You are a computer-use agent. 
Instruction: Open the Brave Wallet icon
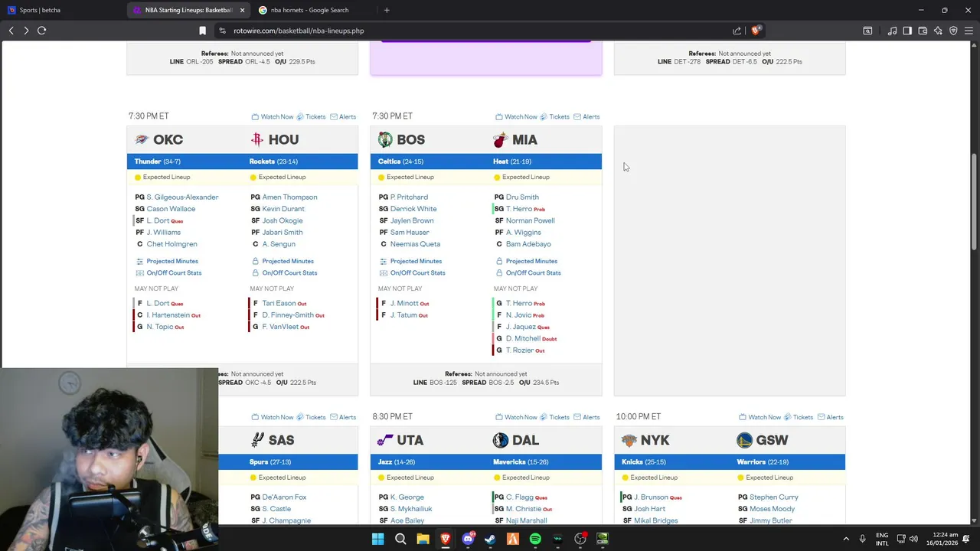pyautogui.click(x=923, y=31)
